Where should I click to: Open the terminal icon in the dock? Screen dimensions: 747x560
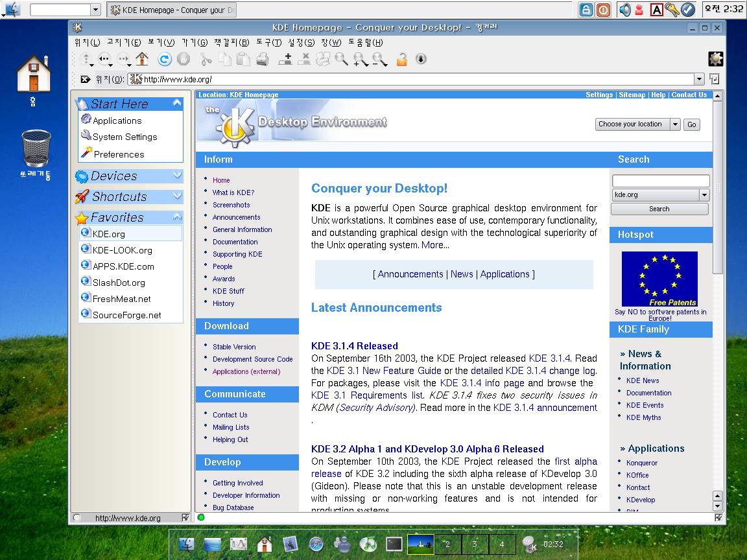click(x=394, y=544)
